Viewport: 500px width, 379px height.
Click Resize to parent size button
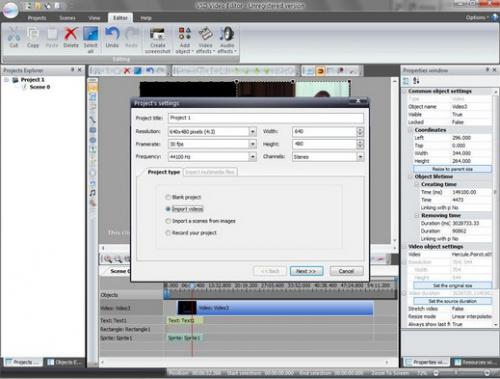[x=452, y=169]
